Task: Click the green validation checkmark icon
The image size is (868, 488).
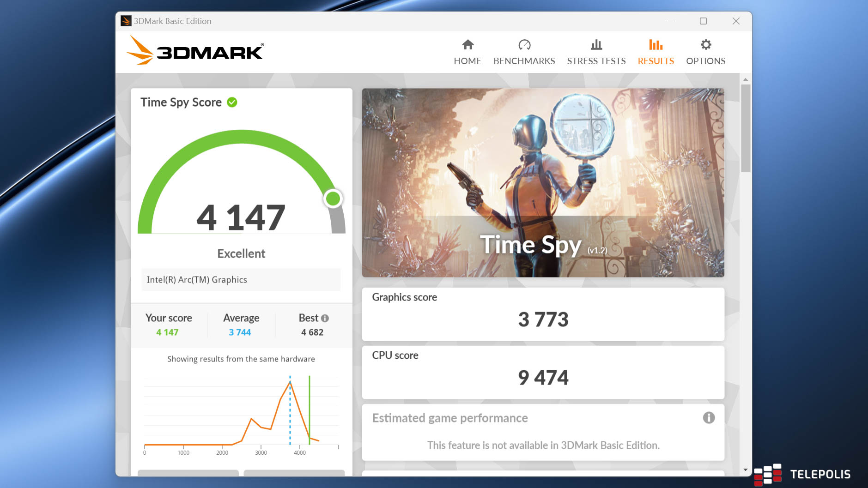Action: click(x=232, y=102)
